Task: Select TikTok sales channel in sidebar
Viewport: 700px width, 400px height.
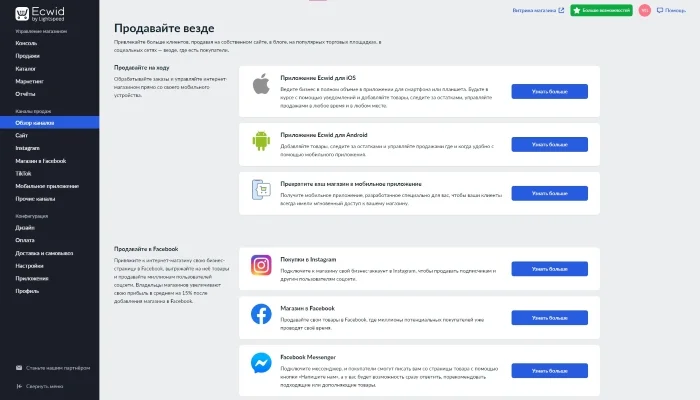Action: coord(23,173)
